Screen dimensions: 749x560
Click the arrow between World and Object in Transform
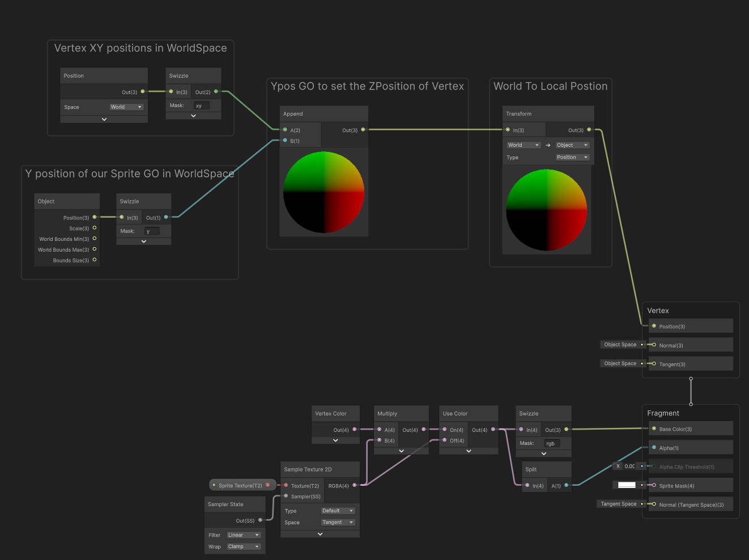pyautogui.click(x=547, y=145)
